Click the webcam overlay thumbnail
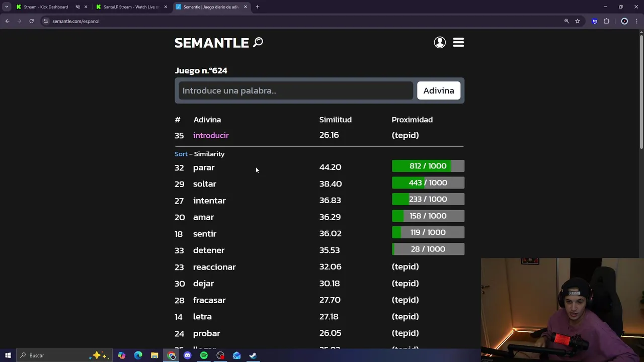 (x=562, y=303)
